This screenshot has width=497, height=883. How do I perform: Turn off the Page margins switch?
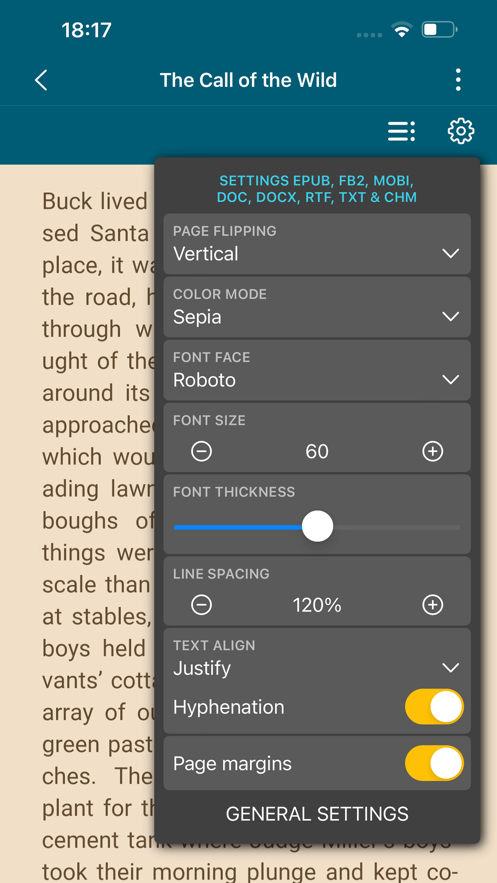click(x=435, y=764)
